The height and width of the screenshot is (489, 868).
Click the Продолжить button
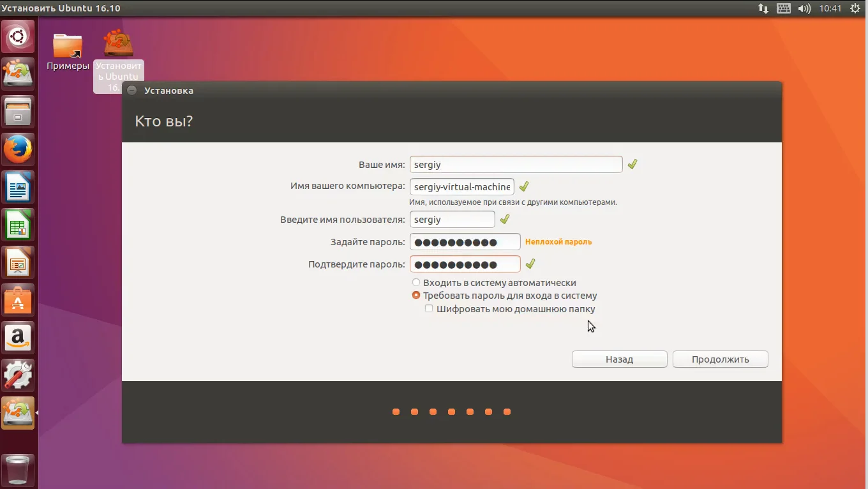pos(721,359)
